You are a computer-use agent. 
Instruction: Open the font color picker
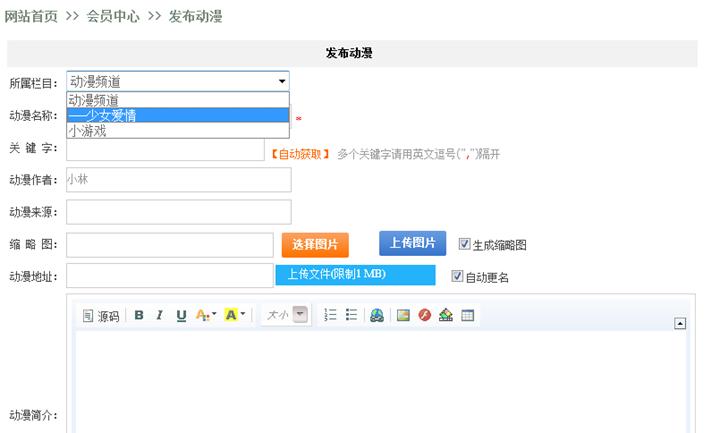tap(205, 315)
